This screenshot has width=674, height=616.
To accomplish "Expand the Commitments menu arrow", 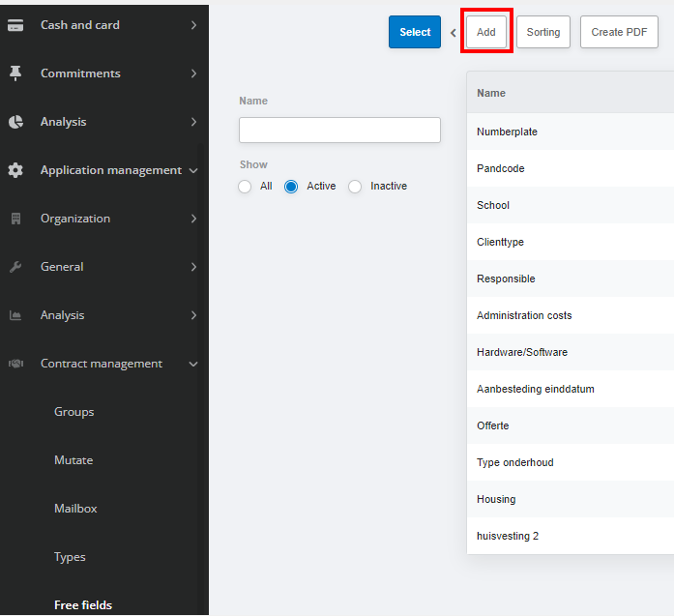I will coord(193,73).
